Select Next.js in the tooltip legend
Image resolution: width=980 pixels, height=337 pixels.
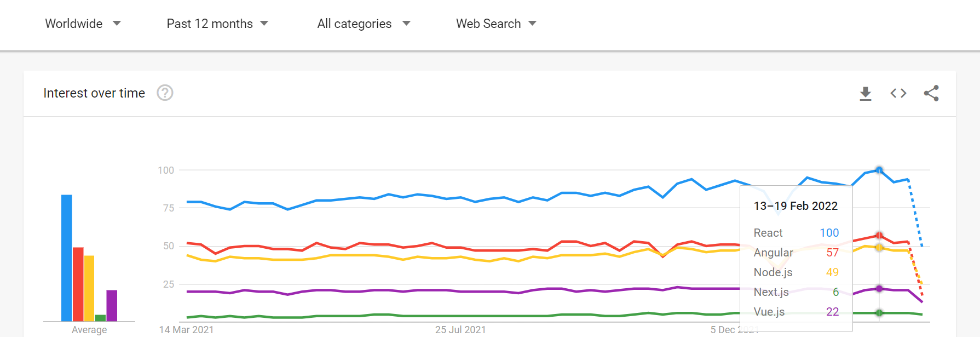pyautogui.click(x=771, y=292)
